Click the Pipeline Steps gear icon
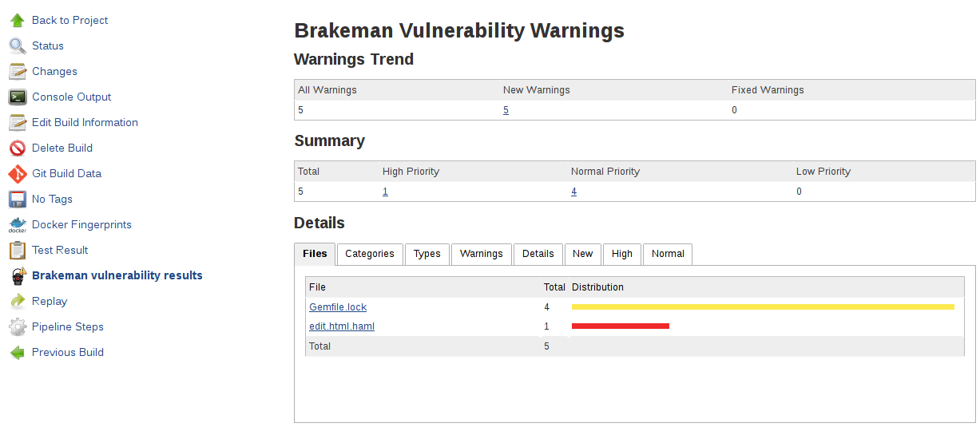 pyautogui.click(x=18, y=327)
